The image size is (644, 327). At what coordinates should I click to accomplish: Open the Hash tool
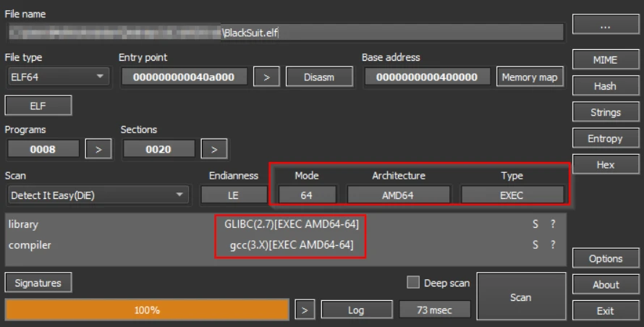(605, 86)
